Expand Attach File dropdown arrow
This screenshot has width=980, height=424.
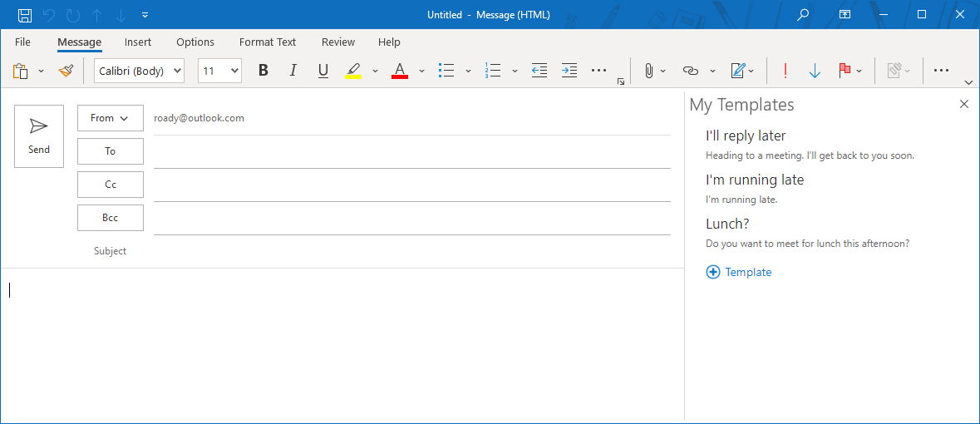[x=663, y=71]
